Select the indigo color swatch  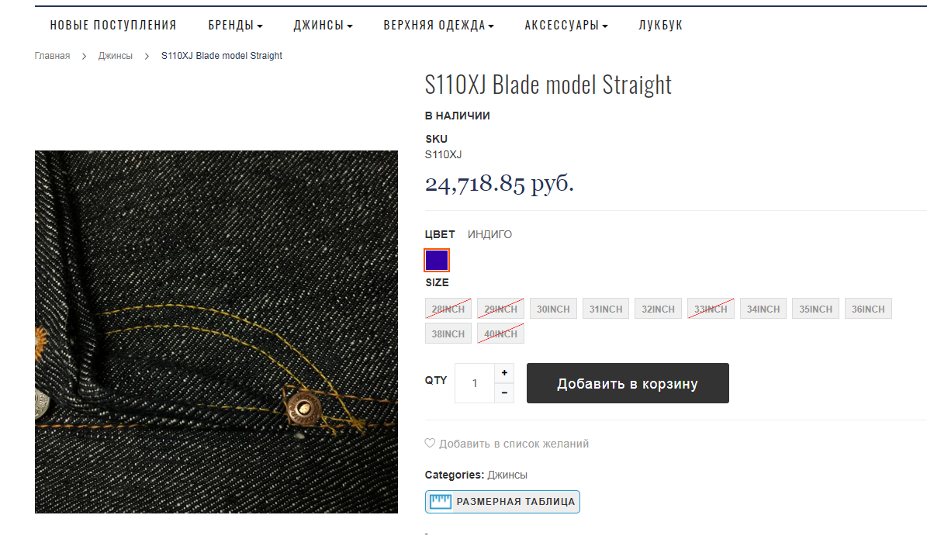(437, 260)
